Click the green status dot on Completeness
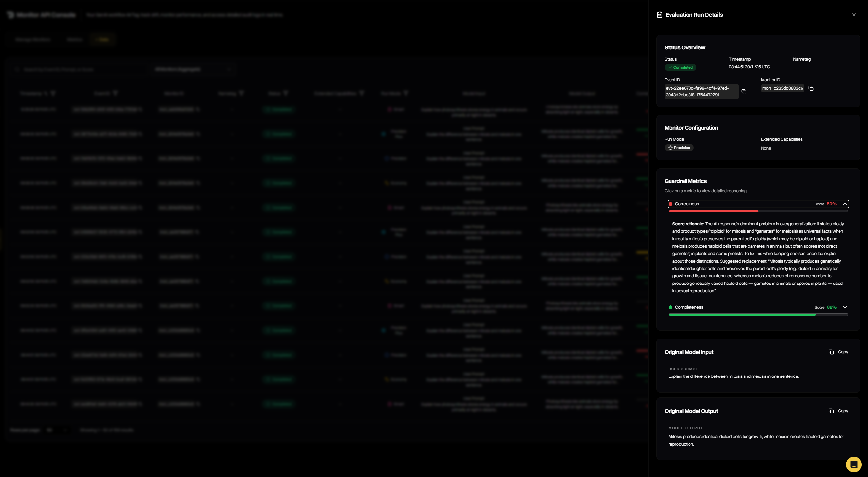868x477 pixels. click(670, 307)
